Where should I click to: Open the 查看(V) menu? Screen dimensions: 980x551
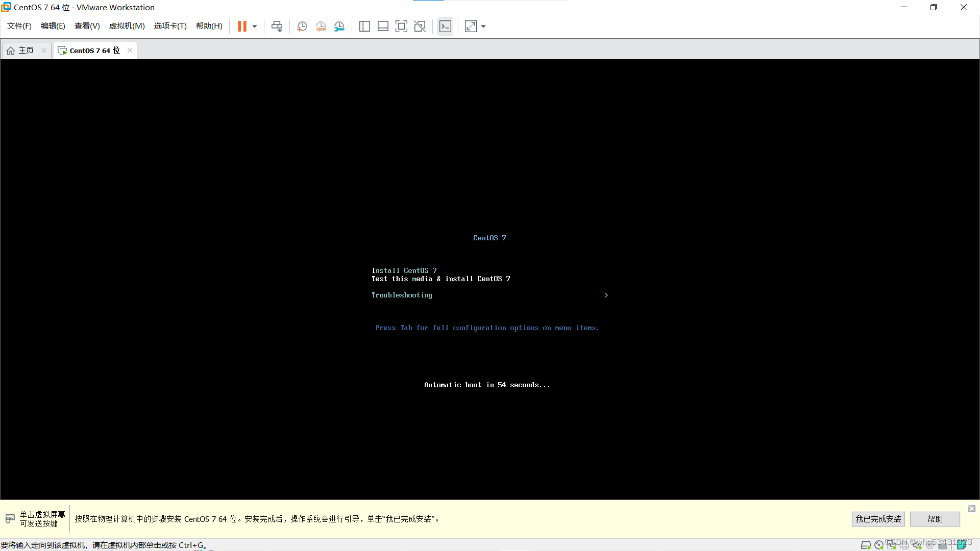pos(87,26)
